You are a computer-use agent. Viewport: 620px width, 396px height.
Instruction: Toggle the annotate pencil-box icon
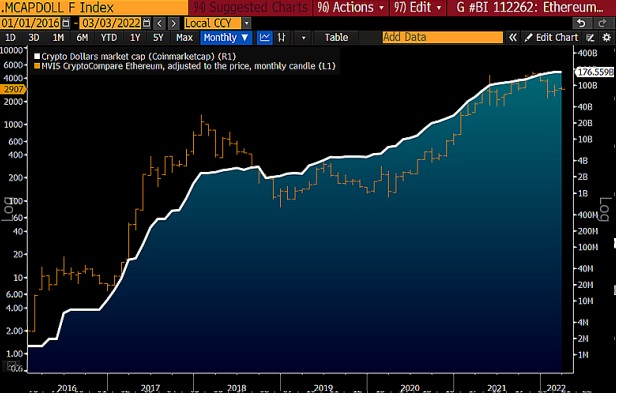(x=590, y=38)
